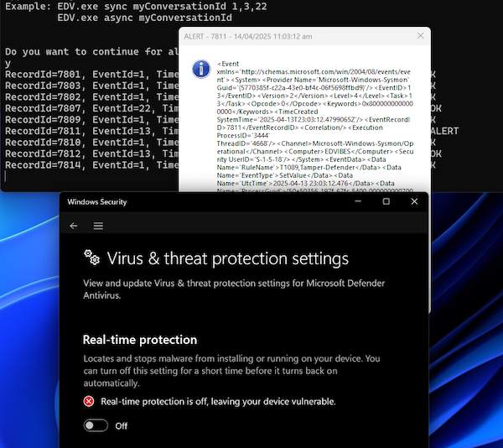503x448 pixels.
Task: Click the RecordId=7801 line in the terminal
Action: (91, 75)
